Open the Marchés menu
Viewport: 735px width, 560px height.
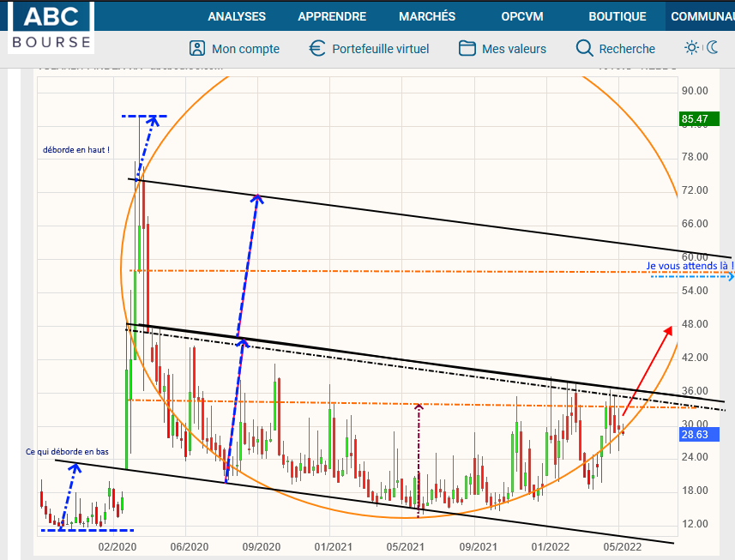coord(427,16)
